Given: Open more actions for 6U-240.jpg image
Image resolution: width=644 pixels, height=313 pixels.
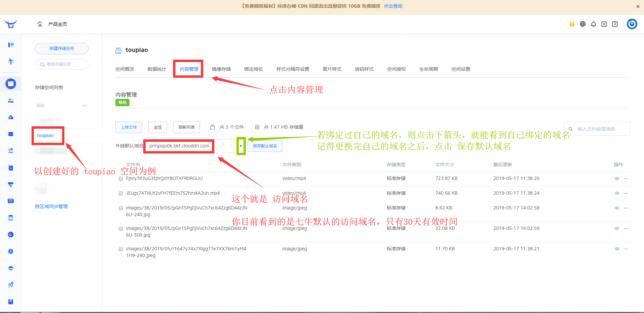Looking at the screenshot, I should click(626, 208).
